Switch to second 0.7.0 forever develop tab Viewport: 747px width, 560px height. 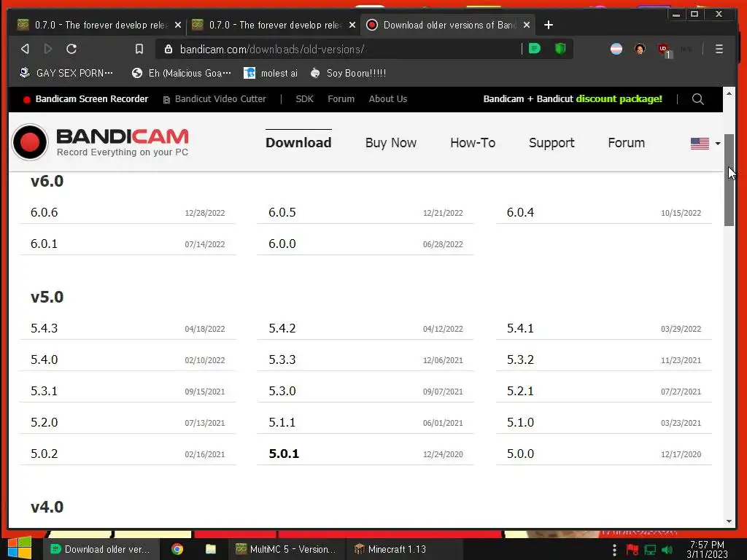(x=273, y=25)
